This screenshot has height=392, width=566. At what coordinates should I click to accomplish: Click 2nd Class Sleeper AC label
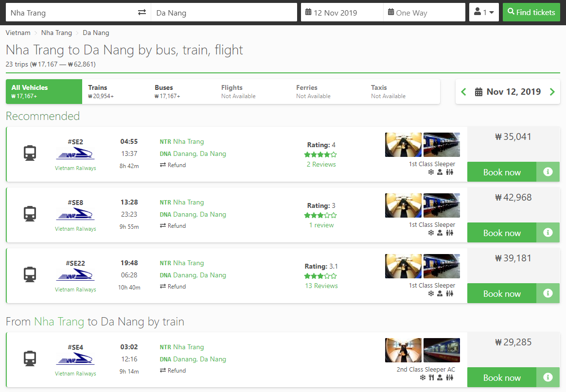tap(426, 369)
